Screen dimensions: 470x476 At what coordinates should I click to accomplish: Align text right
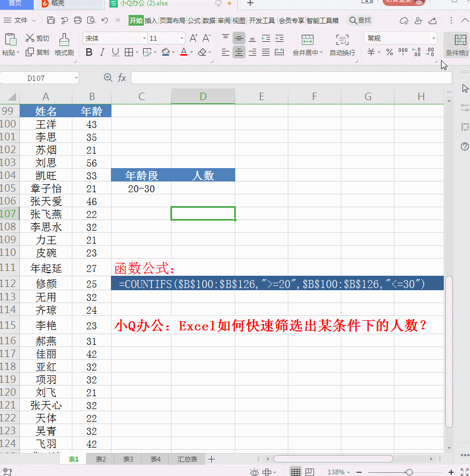(252, 52)
